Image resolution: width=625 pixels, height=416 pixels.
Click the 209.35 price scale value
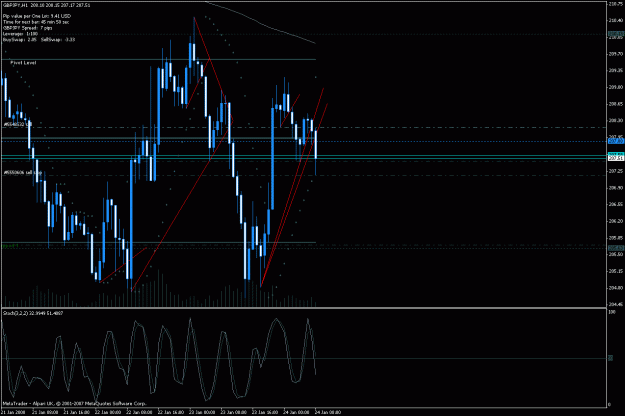(616, 71)
